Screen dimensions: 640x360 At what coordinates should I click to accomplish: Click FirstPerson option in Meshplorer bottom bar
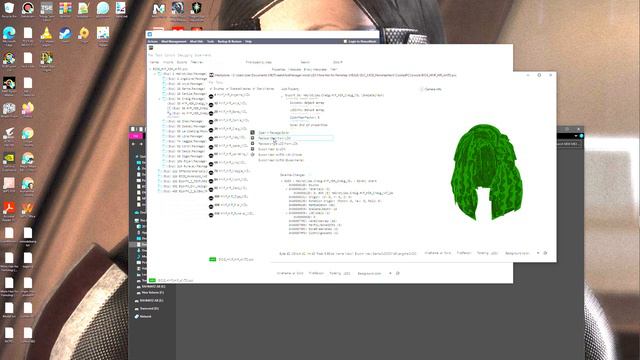tap(464, 253)
